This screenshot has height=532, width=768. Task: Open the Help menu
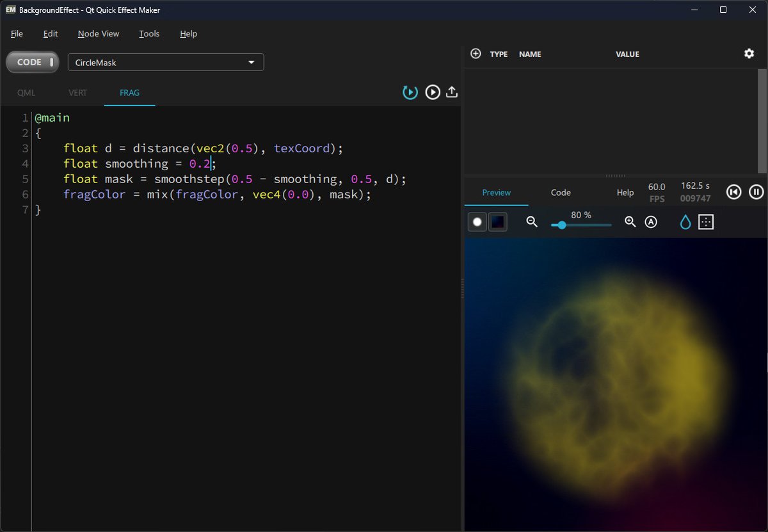[x=188, y=33]
